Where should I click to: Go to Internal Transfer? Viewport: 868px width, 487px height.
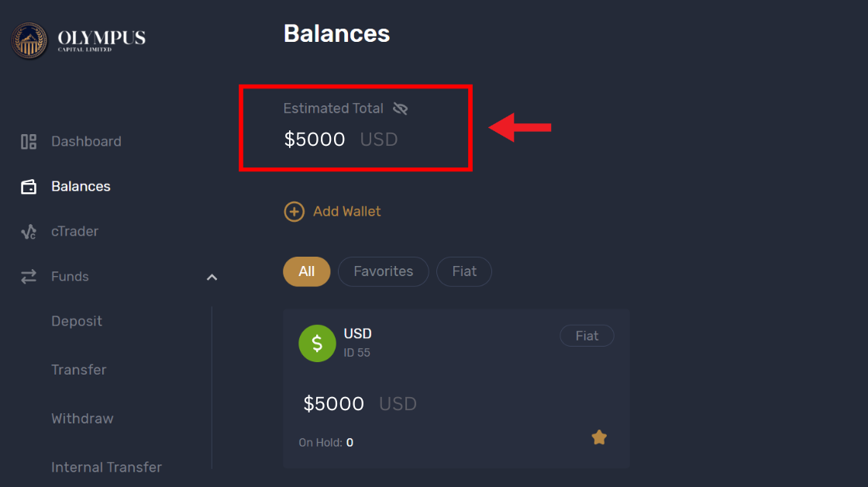(x=106, y=467)
